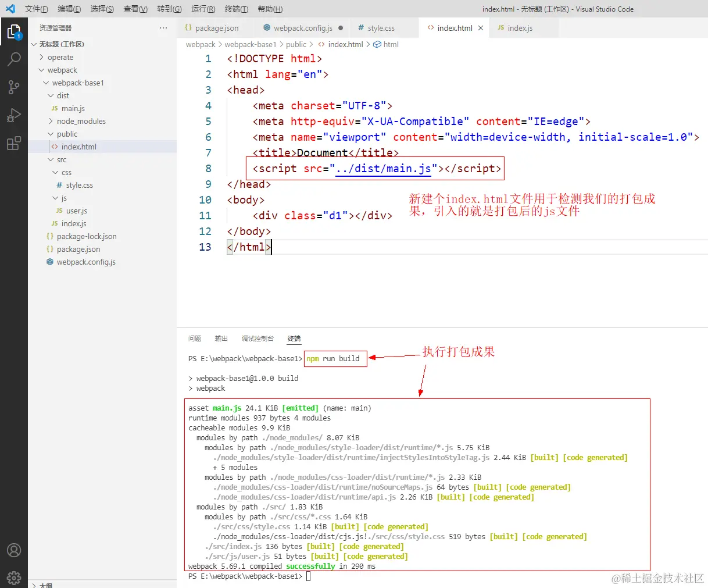Image resolution: width=708 pixels, height=588 pixels.
Task: Click JS icon of user.js in tree
Action: (59, 211)
